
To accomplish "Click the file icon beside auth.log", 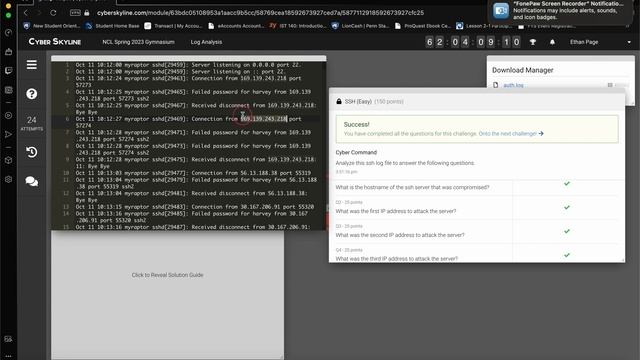I will tap(496, 85).
